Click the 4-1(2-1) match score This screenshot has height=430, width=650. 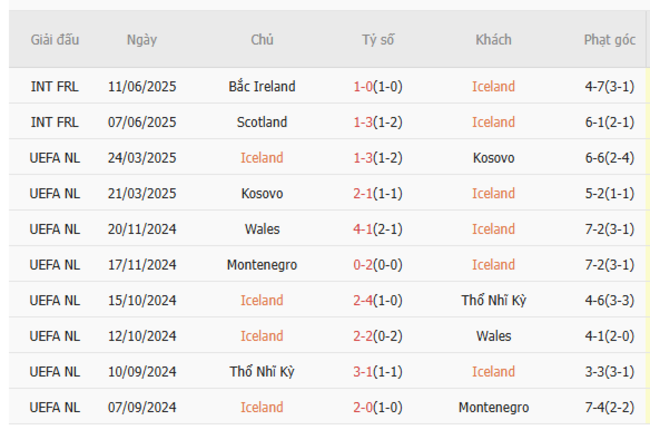click(378, 229)
